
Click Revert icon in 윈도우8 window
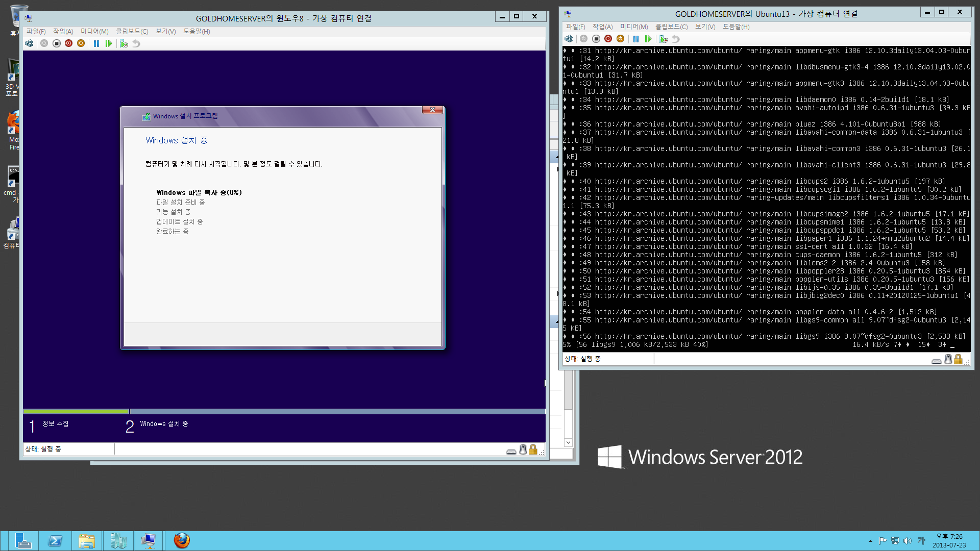136,44
